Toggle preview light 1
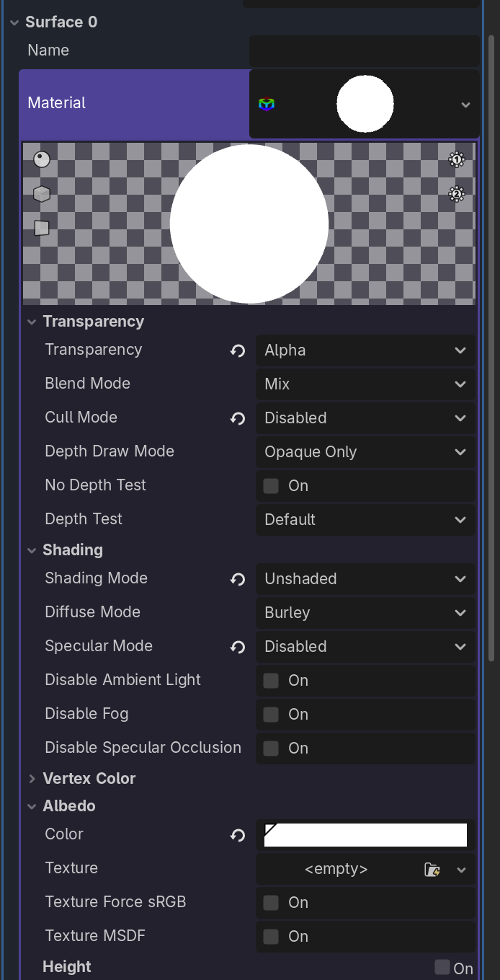This screenshot has height=980, width=500. 456,159
